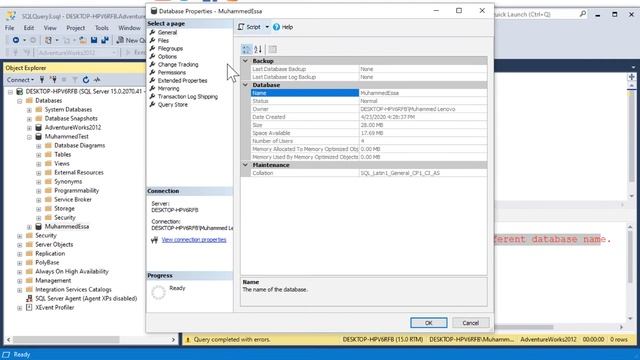The width and height of the screenshot is (640, 360).
Task: Select the Permissions page
Action: coord(171,72)
